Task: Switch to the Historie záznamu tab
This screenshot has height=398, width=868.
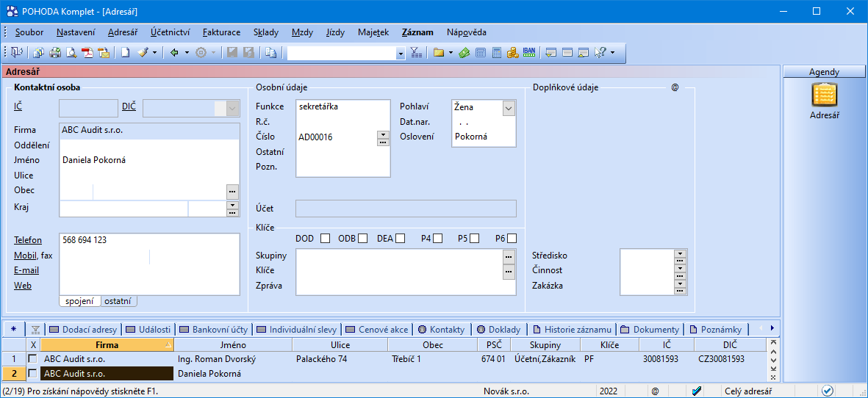Action: coord(573,330)
